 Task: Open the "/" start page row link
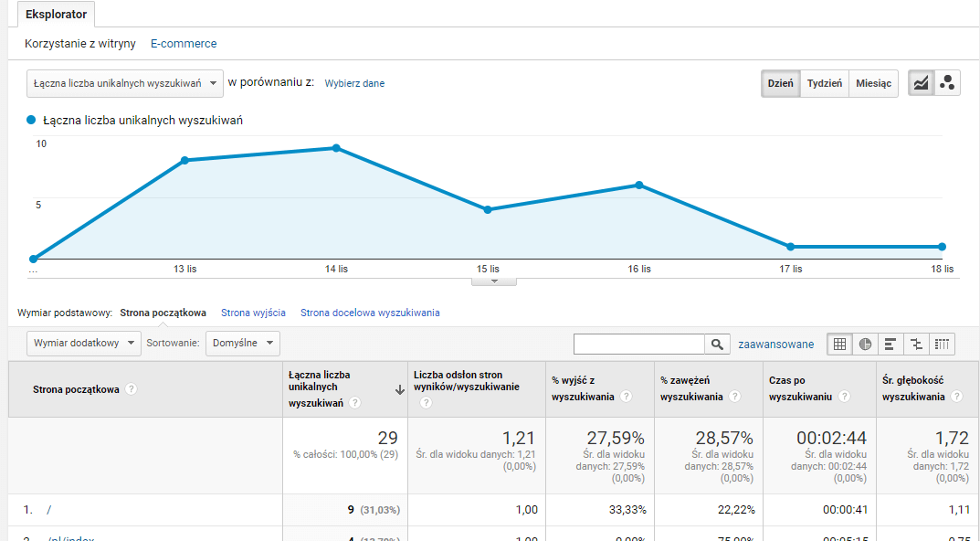(x=48, y=510)
